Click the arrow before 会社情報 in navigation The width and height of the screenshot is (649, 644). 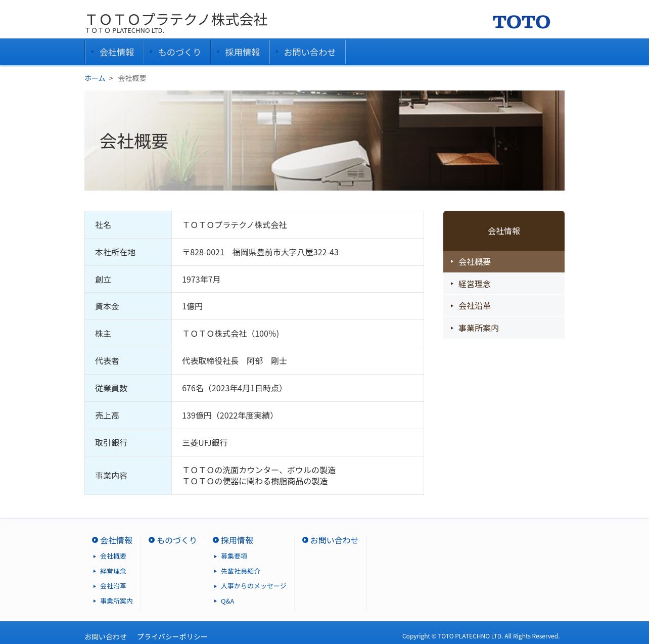coord(93,52)
